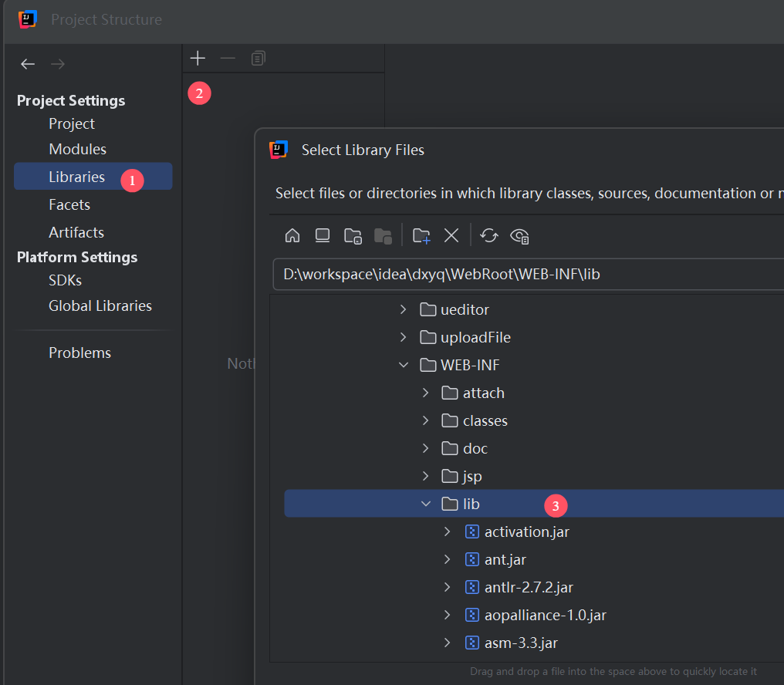Image resolution: width=784 pixels, height=685 pixels.
Task: Select the classes folder
Action: pos(485,421)
